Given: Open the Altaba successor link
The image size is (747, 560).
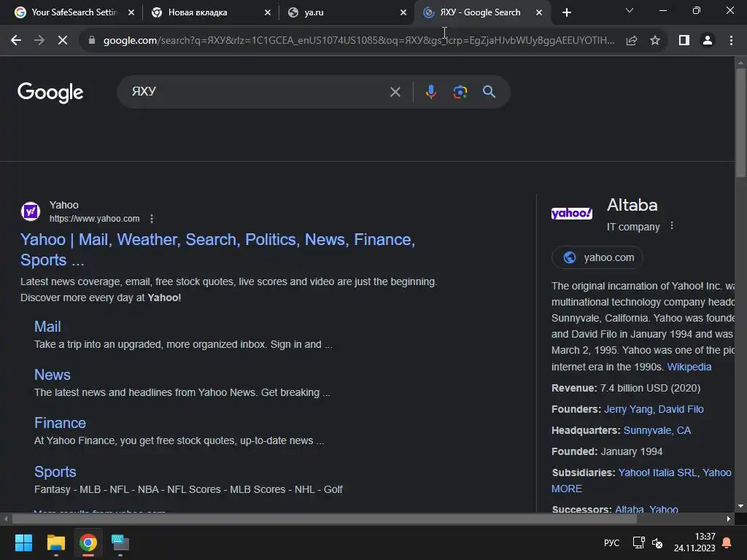Looking at the screenshot, I should pyautogui.click(x=630, y=509).
